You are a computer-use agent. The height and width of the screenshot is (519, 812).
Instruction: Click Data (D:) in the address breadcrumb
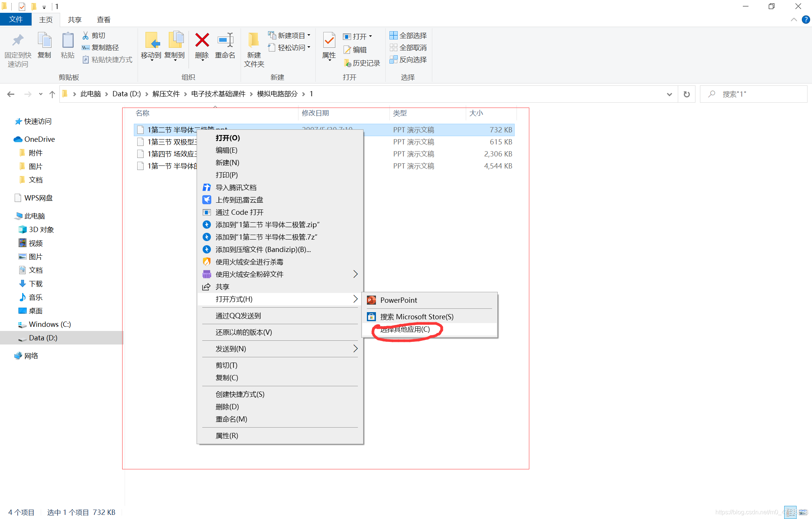(x=126, y=94)
